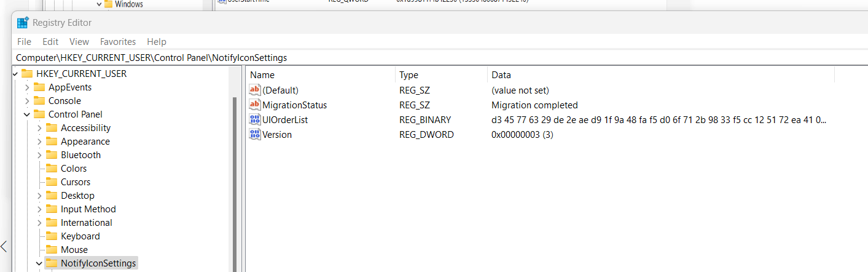
Task: Click the Console folder icon
Action: tap(39, 101)
